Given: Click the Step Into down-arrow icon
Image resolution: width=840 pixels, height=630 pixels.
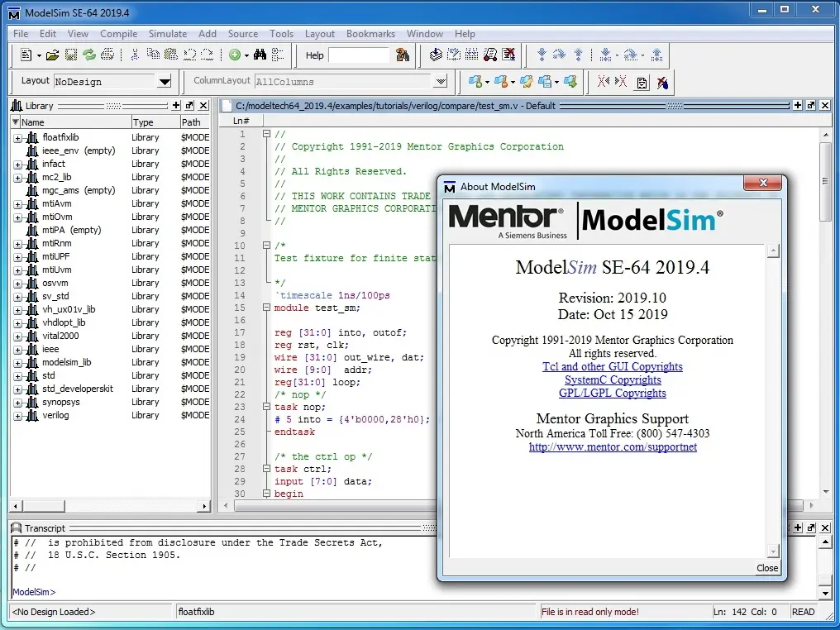Looking at the screenshot, I should click(542, 55).
